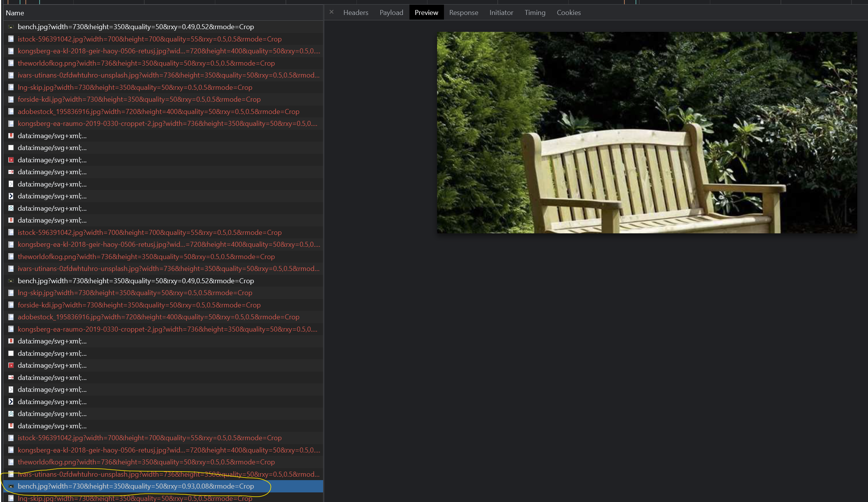
Task: Click the Name column header
Action: pos(163,13)
